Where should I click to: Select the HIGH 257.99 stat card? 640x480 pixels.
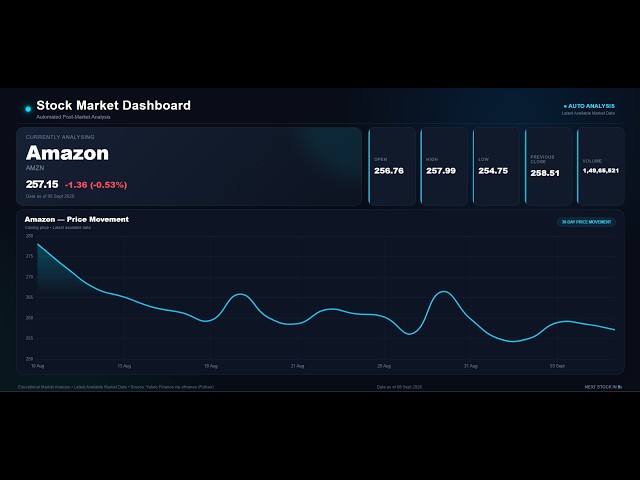[x=444, y=166]
